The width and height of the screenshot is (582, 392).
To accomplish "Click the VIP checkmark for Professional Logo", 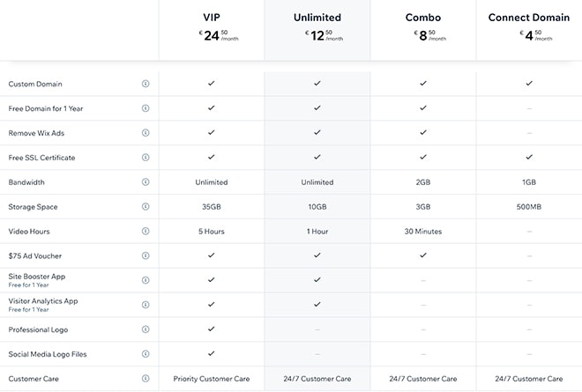I will coord(212,329).
